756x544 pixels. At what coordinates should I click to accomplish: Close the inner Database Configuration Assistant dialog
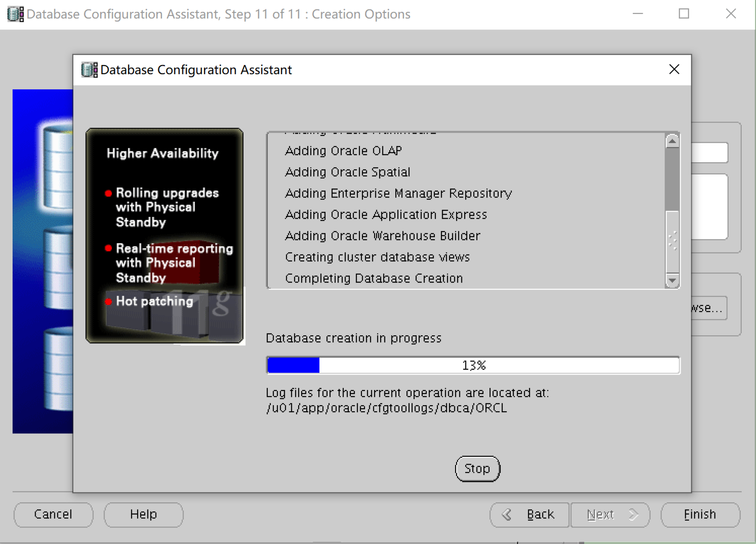pyautogui.click(x=674, y=69)
